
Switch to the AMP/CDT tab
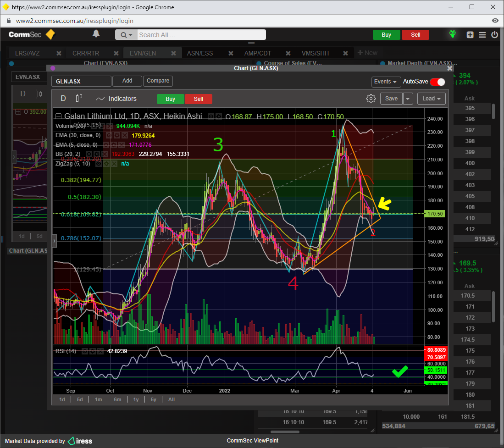258,53
